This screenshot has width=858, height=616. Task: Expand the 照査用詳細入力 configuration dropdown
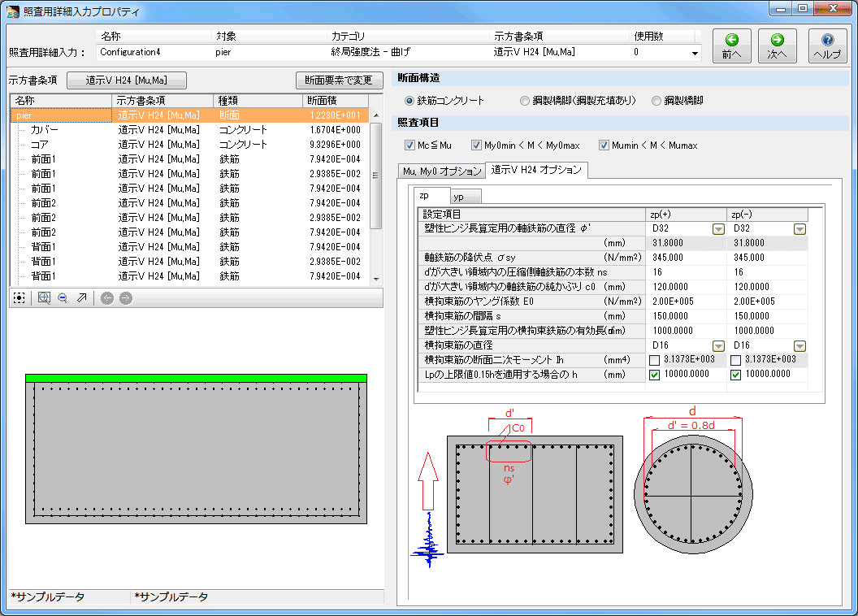pyautogui.click(x=695, y=53)
